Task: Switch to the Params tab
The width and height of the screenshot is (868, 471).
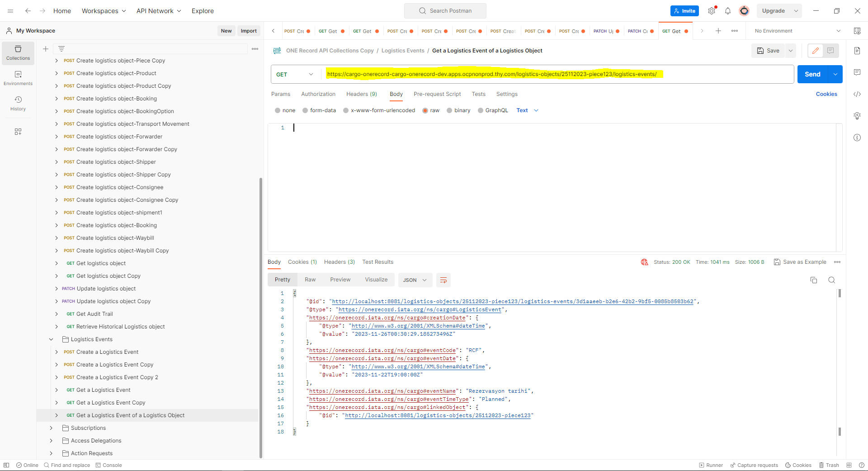Action: coord(281,94)
